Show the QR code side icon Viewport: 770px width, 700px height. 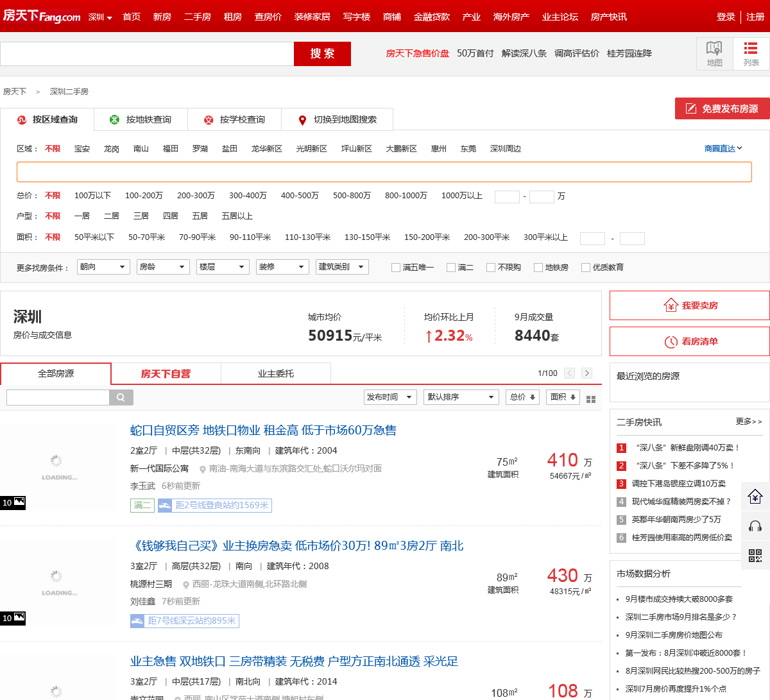coord(755,555)
